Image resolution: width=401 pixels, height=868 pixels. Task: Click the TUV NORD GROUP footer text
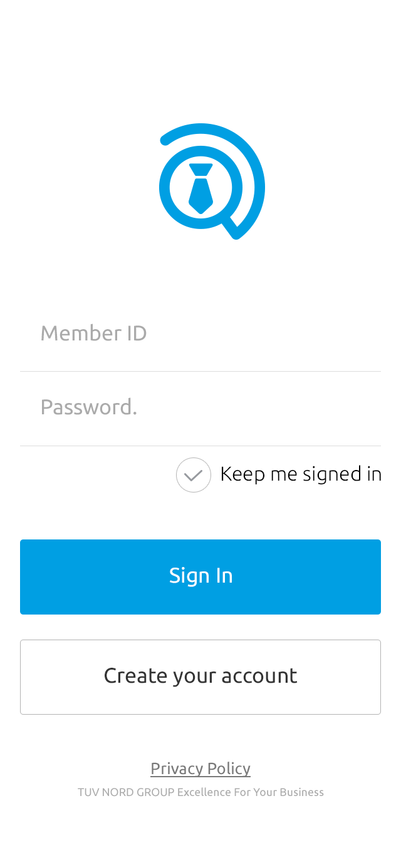(126, 792)
